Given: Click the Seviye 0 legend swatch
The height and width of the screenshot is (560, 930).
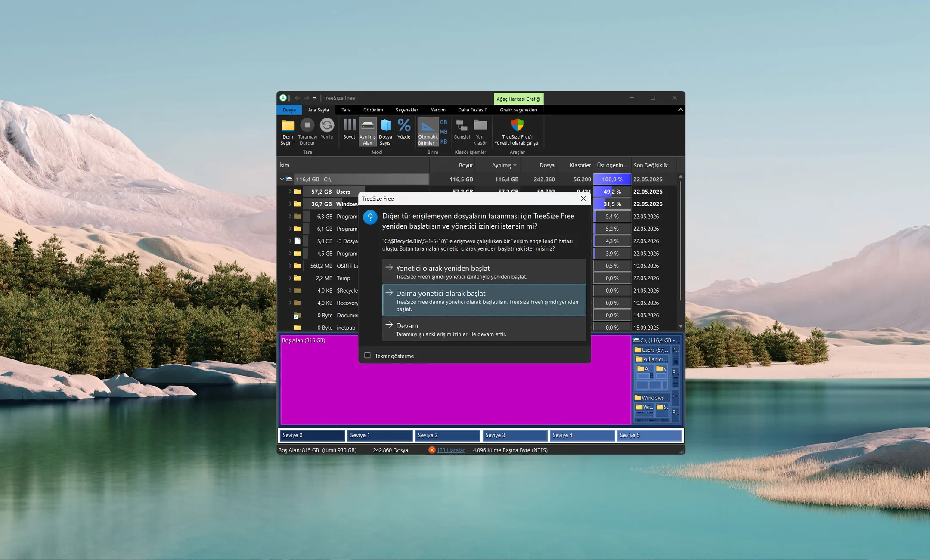Looking at the screenshot, I should [312, 436].
